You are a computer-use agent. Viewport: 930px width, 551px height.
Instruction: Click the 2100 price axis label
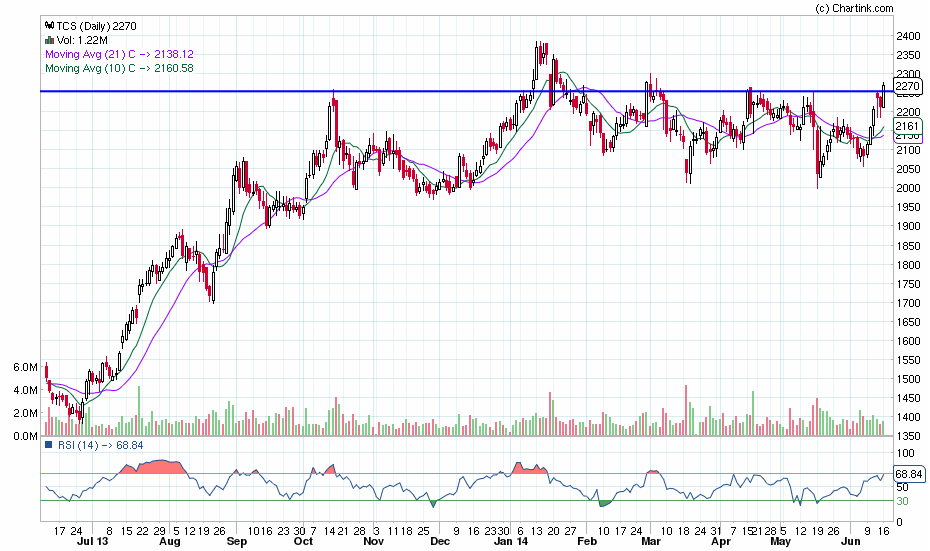[909, 150]
